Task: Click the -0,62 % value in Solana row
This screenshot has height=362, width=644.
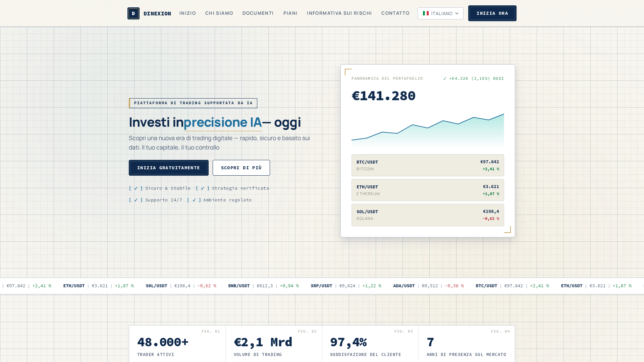Action: point(491,219)
